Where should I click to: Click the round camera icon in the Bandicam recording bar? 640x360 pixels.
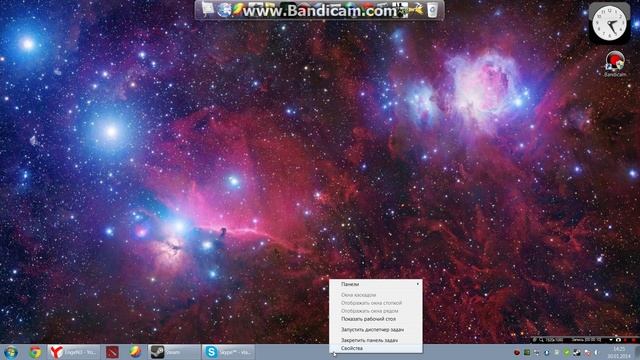pos(618,340)
